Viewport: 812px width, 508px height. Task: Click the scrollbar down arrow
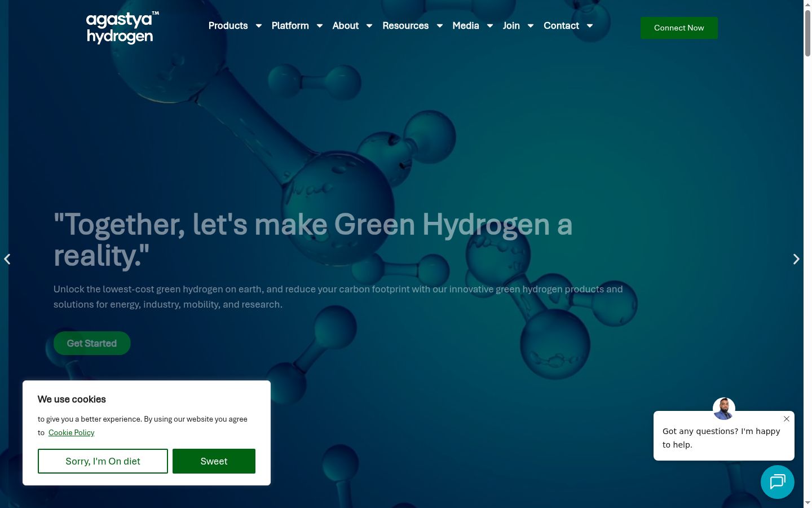tap(807, 503)
